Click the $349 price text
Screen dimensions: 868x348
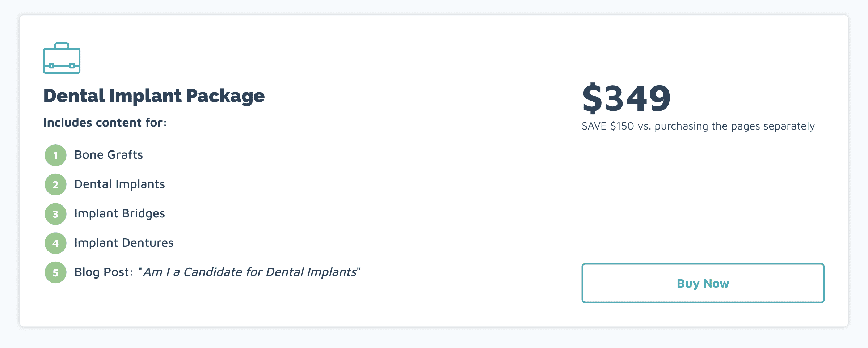[627, 98]
